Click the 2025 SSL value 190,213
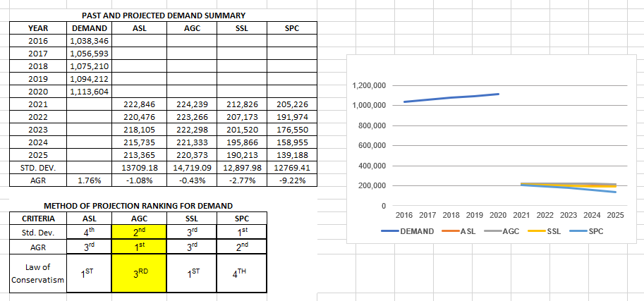The width and height of the screenshot is (644, 301). [242, 155]
